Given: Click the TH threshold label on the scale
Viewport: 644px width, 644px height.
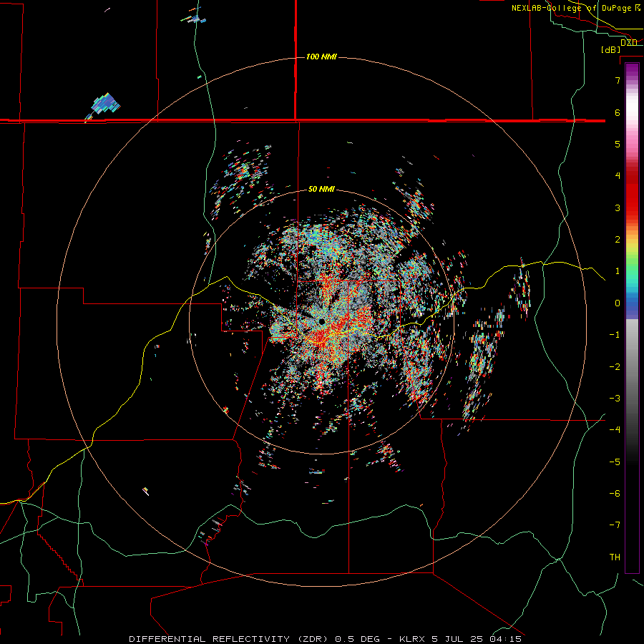Looking at the screenshot, I should click(x=615, y=557).
